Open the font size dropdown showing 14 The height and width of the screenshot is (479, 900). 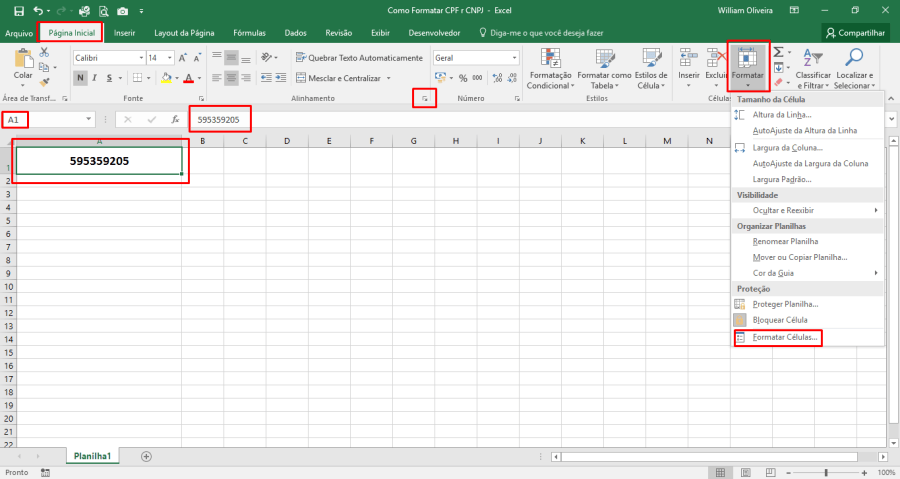point(170,58)
